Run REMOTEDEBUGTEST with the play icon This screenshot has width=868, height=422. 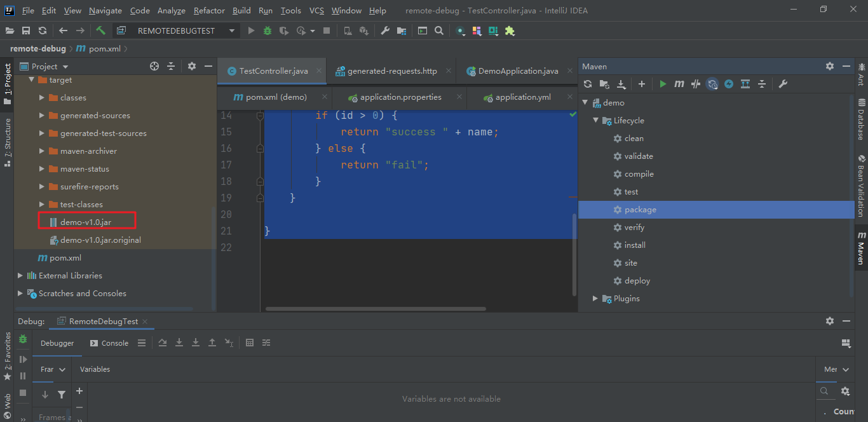coord(251,31)
